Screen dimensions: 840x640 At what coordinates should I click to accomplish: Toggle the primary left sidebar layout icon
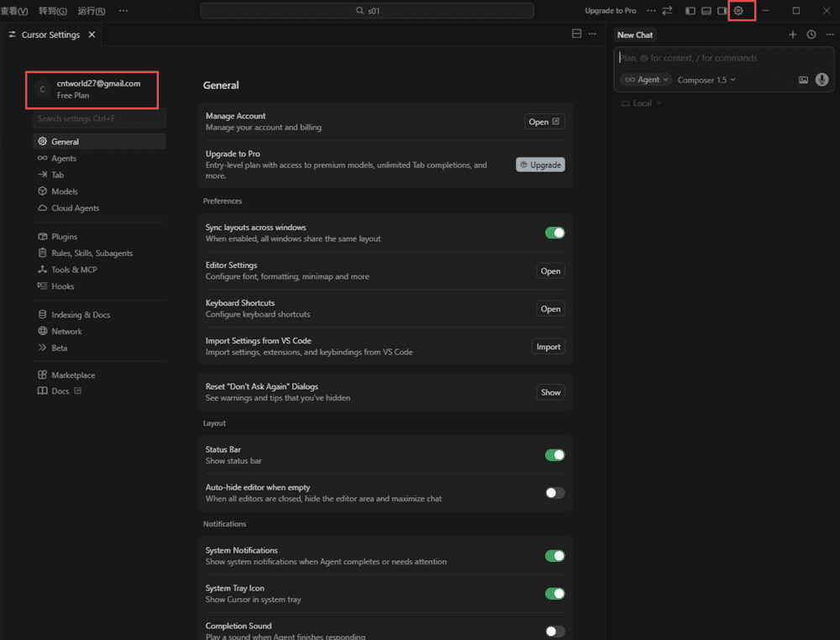[690, 11]
